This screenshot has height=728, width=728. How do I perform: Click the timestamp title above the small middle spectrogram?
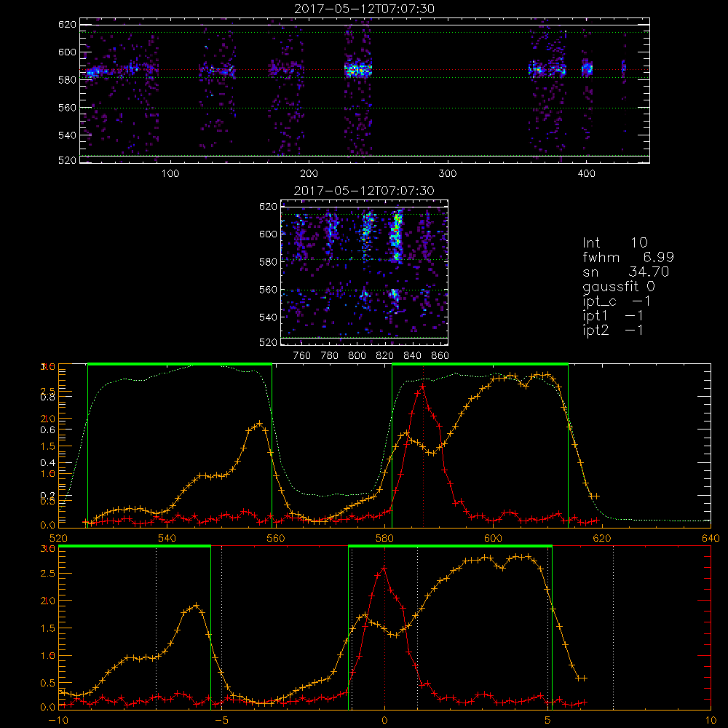[x=364, y=191]
